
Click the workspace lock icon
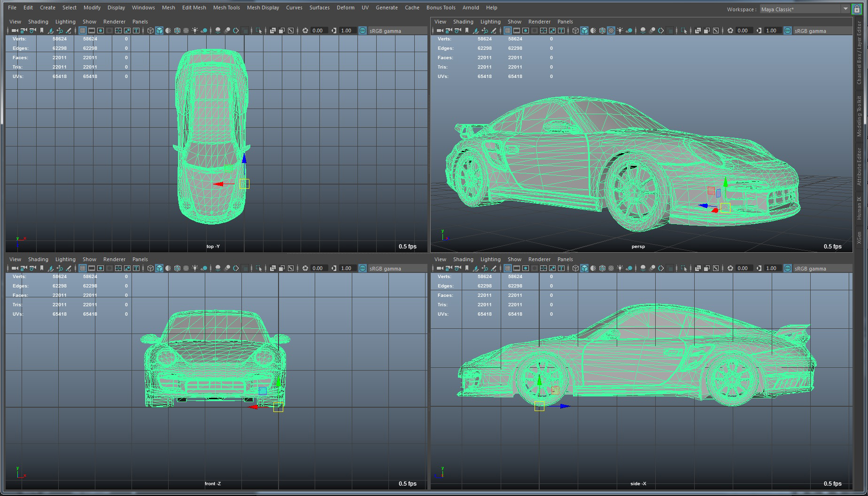(857, 9)
